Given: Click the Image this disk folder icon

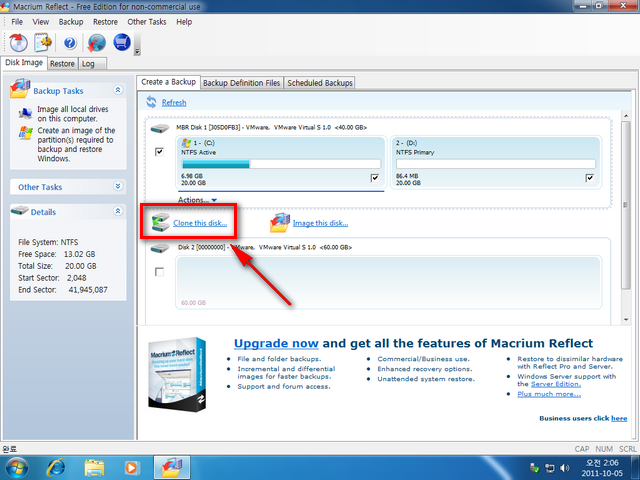Looking at the screenshot, I should pos(280,222).
